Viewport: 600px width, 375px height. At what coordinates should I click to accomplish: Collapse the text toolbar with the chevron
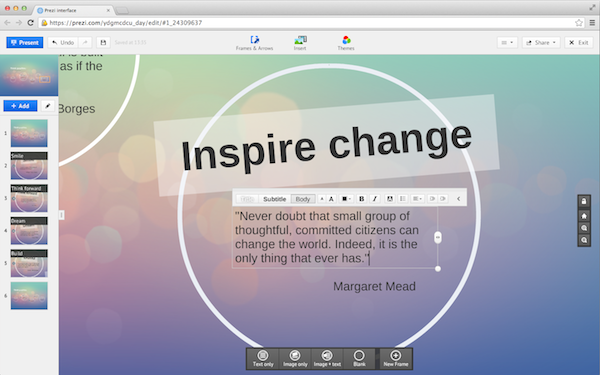458,199
